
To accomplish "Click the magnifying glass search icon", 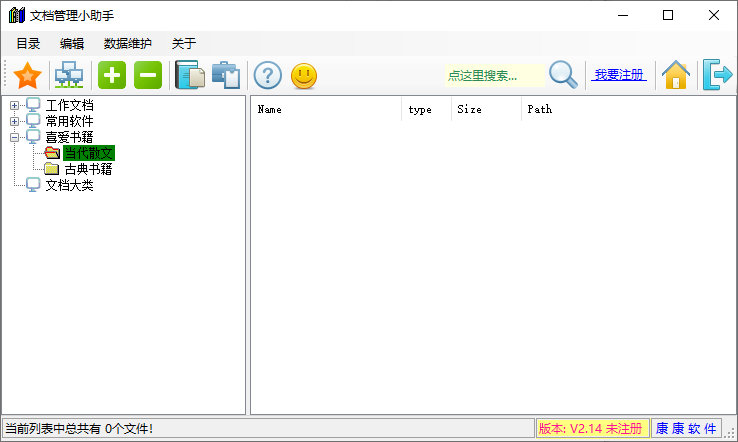I will 564,75.
